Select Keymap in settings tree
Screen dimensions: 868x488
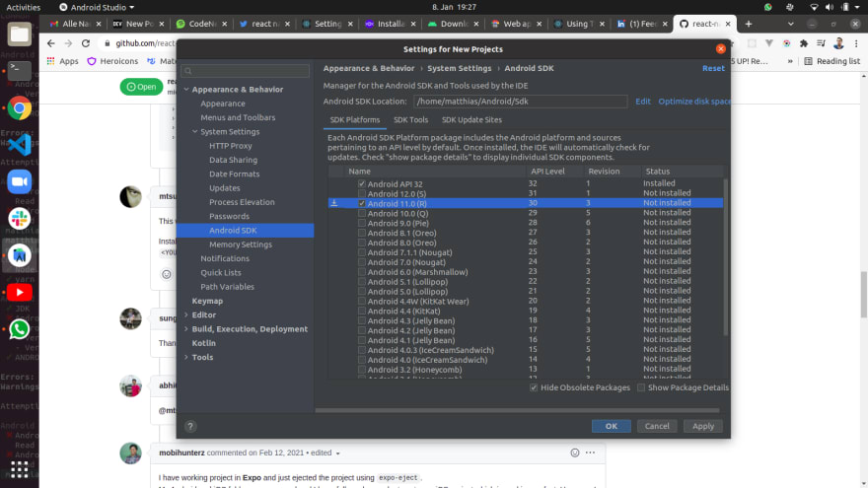coord(207,301)
